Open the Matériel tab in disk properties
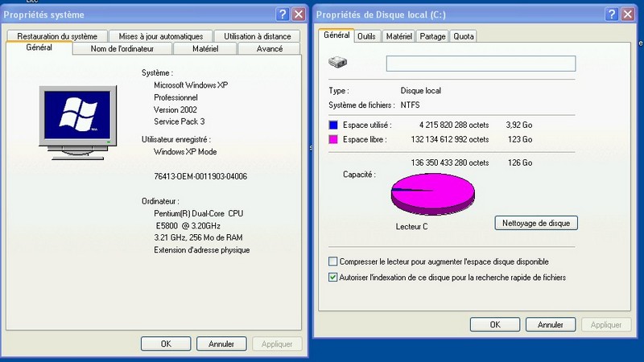The width and height of the screenshot is (644, 362). tap(398, 36)
